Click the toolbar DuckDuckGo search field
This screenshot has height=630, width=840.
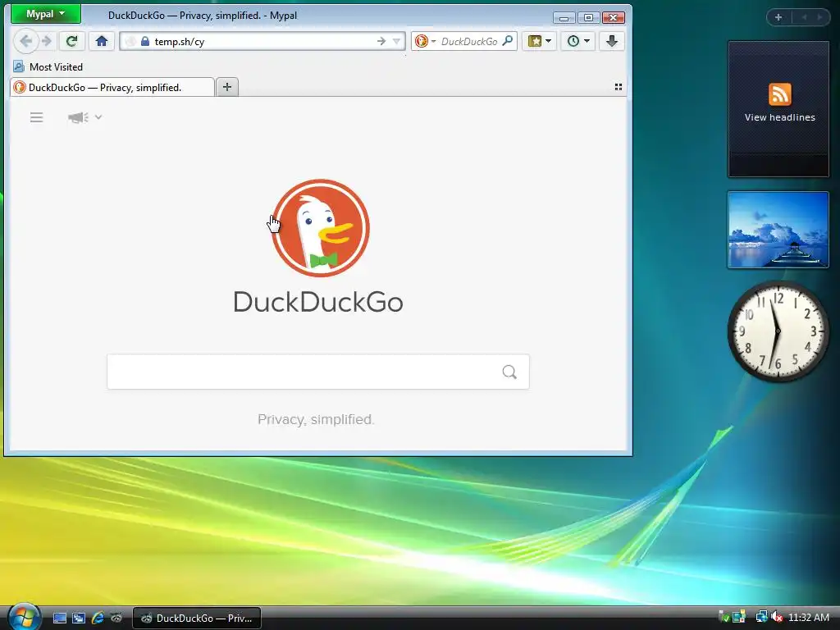click(x=469, y=41)
